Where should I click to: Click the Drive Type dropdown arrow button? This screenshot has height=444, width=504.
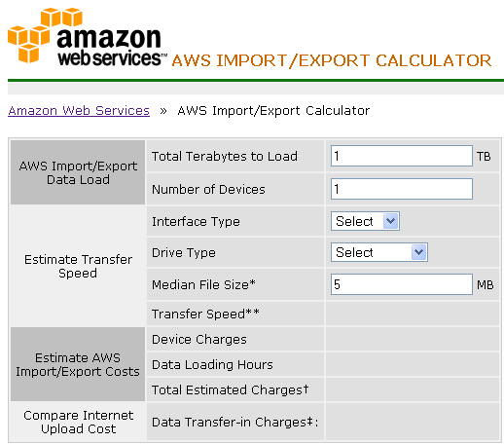[418, 252]
